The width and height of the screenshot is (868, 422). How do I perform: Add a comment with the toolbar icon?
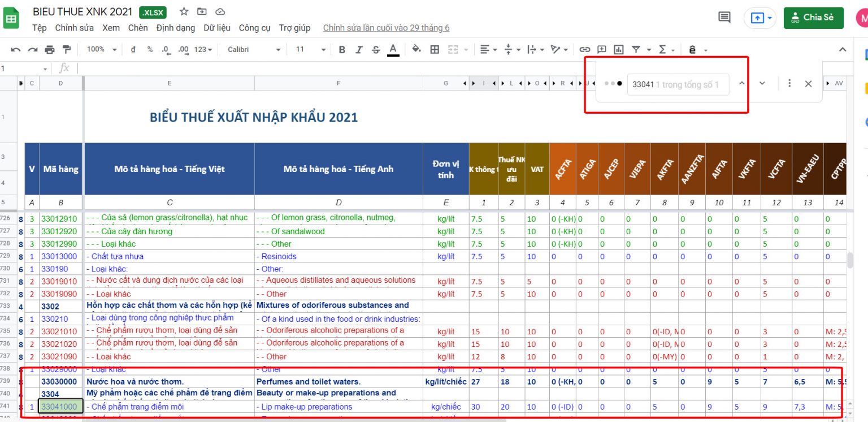click(602, 50)
